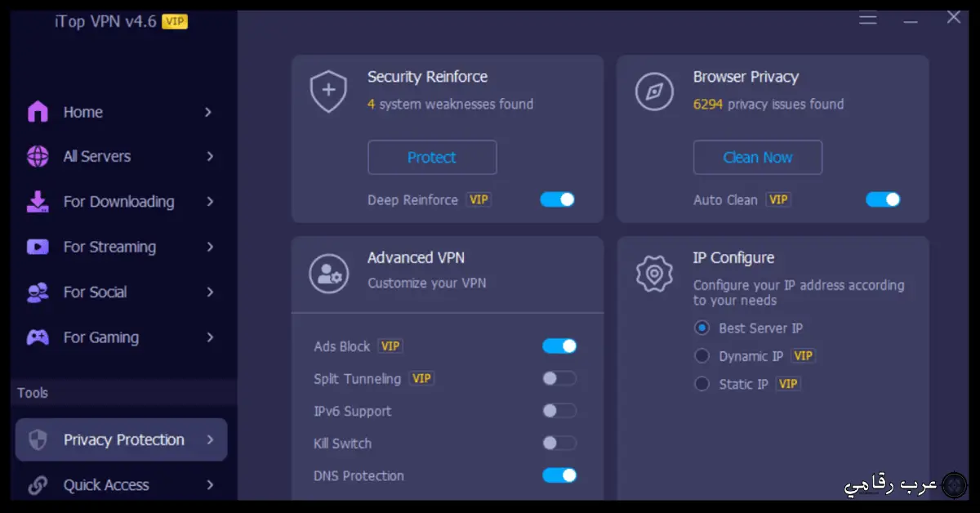Open the Browser Privacy compass icon
The height and width of the screenshot is (513, 980).
(x=653, y=91)
